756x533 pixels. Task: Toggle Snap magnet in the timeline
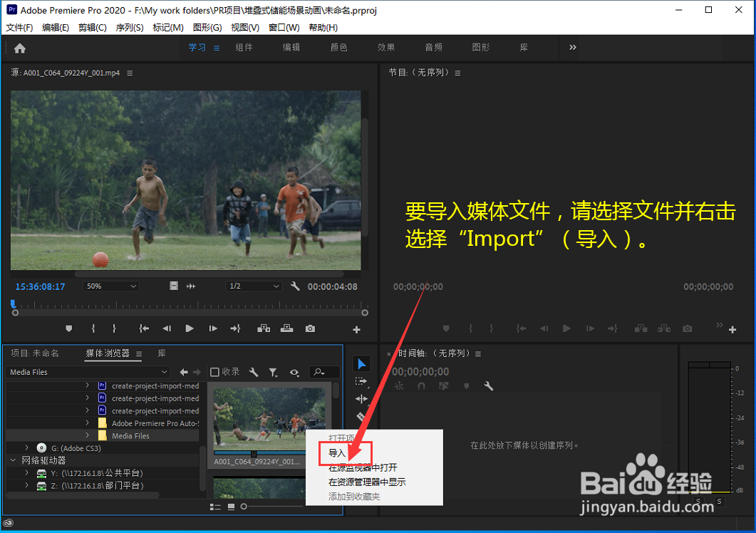point(420,385)
